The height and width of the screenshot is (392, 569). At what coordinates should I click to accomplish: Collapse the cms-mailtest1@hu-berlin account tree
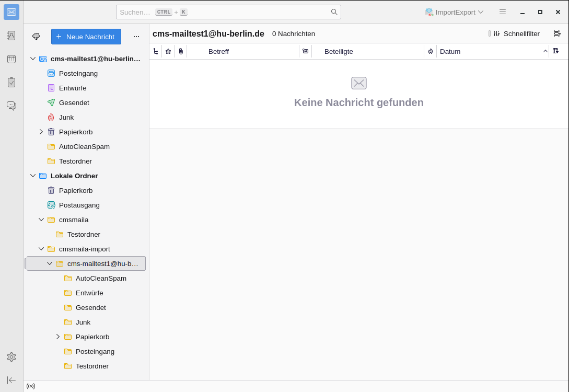tap(33, 59)
